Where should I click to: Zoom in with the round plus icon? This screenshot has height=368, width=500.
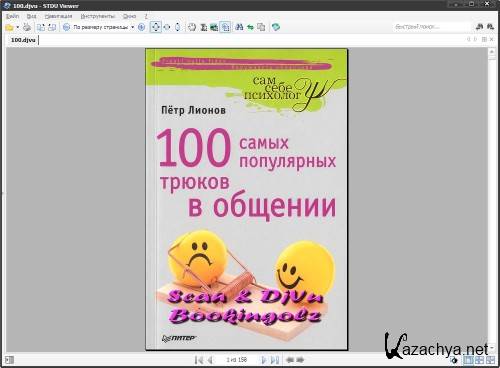pyautogui.click(x=141, y=27)
